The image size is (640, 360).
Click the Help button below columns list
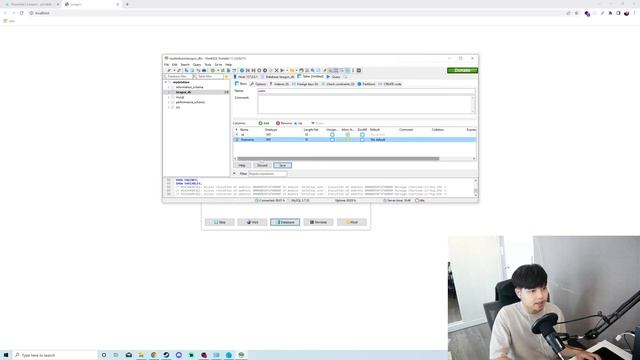[x=242, y=165]
